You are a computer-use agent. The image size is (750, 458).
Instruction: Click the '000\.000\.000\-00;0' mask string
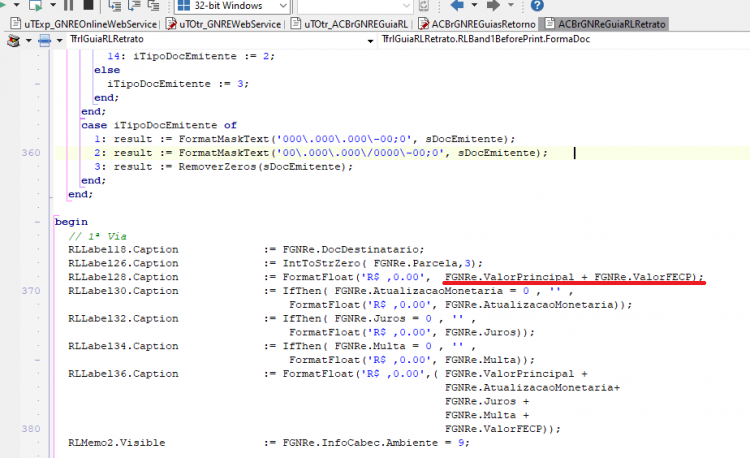point(344,139)
